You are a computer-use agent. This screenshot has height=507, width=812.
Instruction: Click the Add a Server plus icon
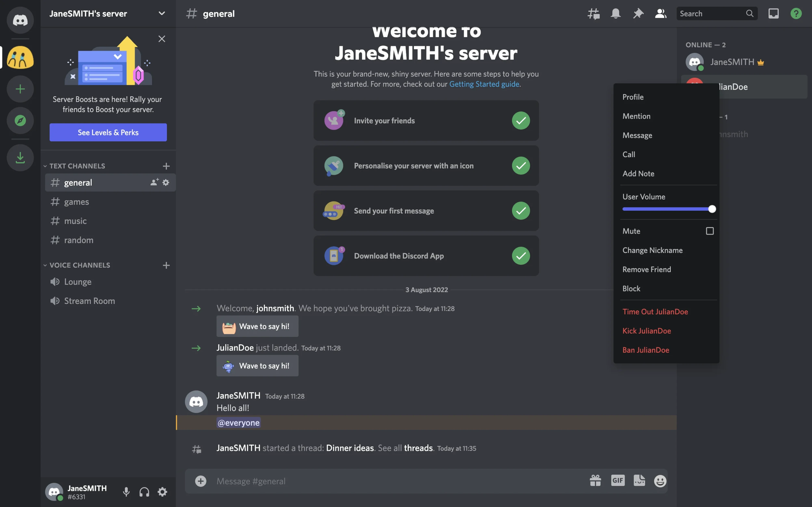[20, 89]
